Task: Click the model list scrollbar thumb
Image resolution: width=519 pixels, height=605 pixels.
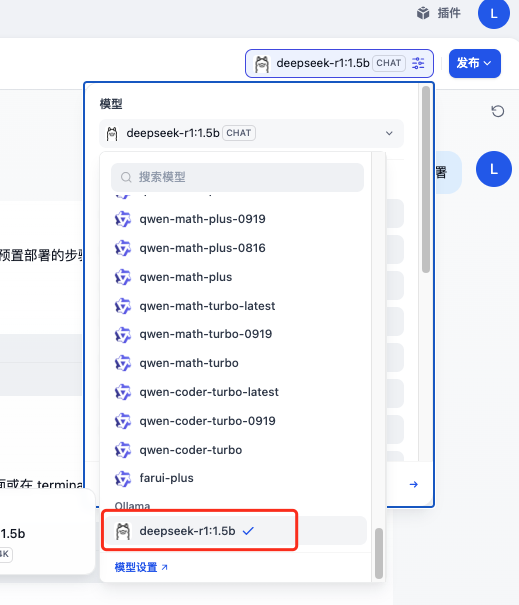Action: [379, 553]
